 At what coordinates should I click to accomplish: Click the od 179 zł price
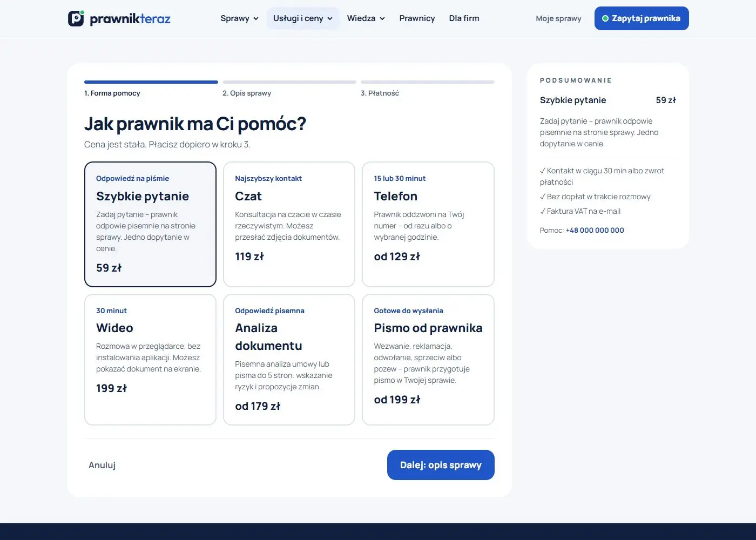click(x=258, y=406)
